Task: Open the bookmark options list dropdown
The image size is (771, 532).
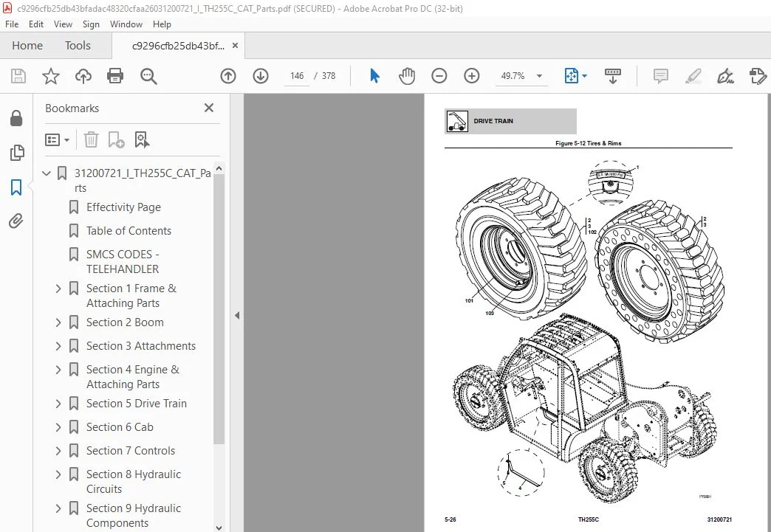Action: point(57,140)
